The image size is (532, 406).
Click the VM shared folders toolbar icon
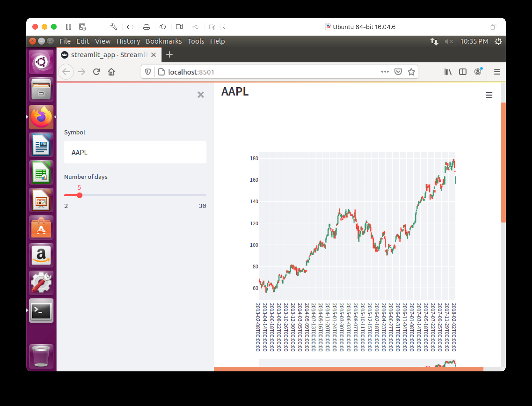tap(212, 27)
